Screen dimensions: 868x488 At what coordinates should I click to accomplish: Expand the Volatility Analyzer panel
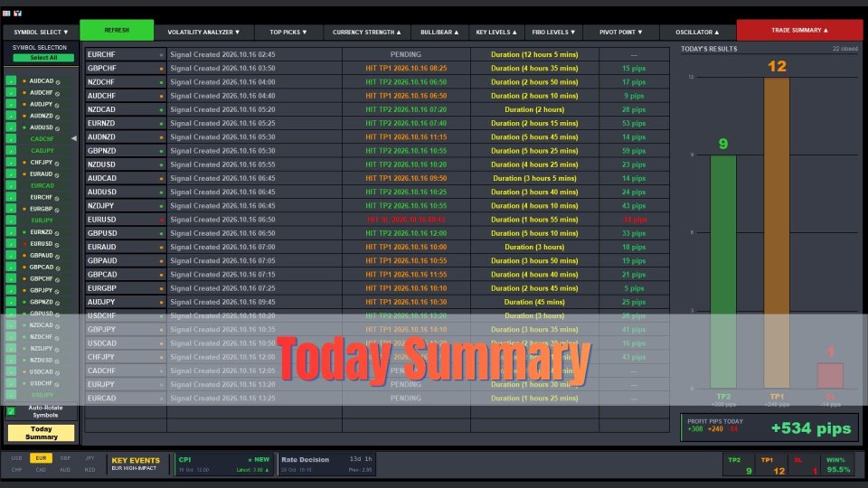[x=203, y=33]
